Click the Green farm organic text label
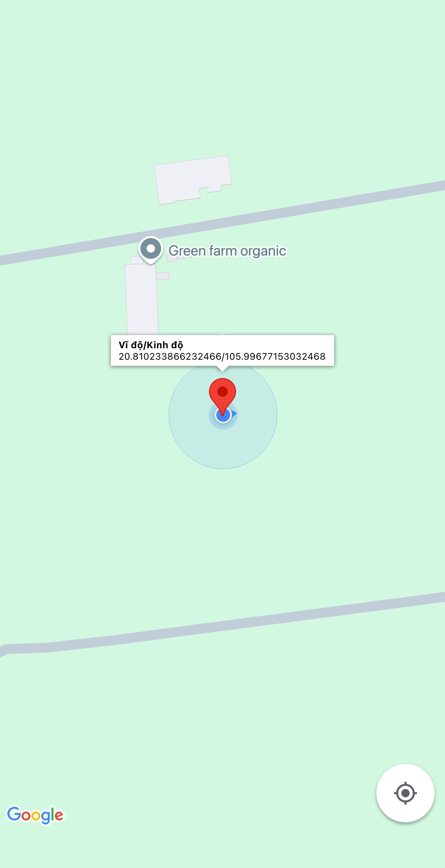 227,251
